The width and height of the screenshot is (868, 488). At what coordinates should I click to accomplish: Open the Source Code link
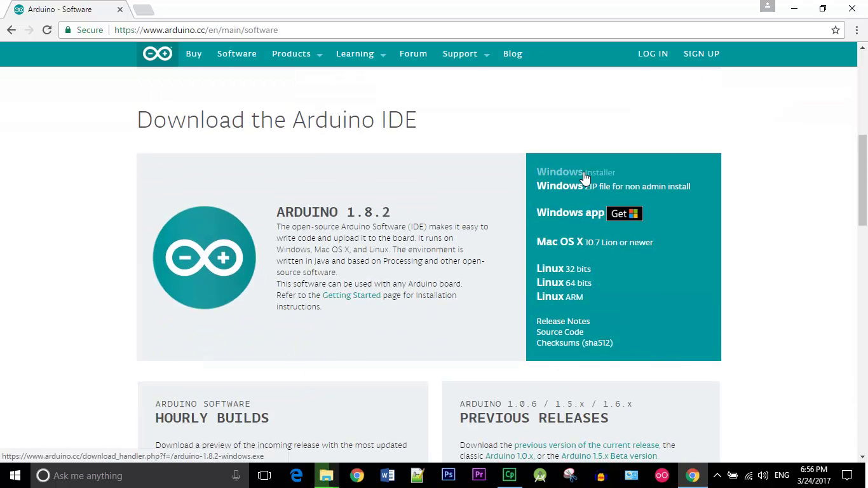click(x=560, y=332)
